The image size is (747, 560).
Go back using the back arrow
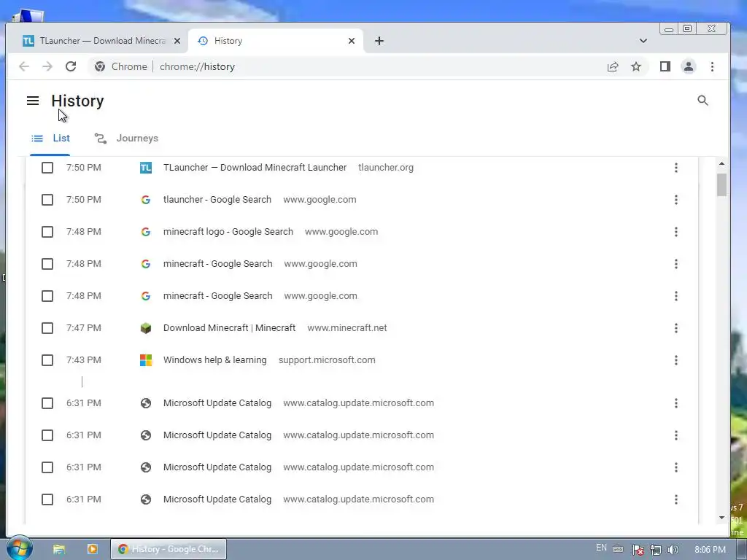point(24,66)
